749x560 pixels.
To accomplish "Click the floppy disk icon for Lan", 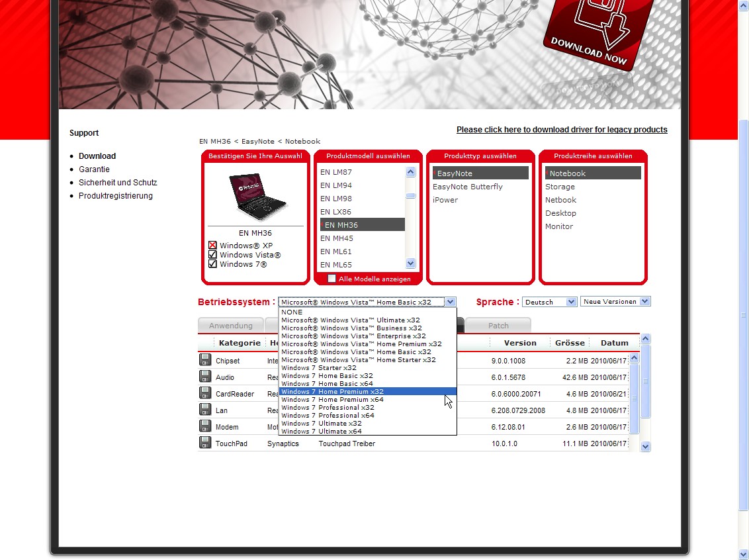I will (x=205, y=410).
